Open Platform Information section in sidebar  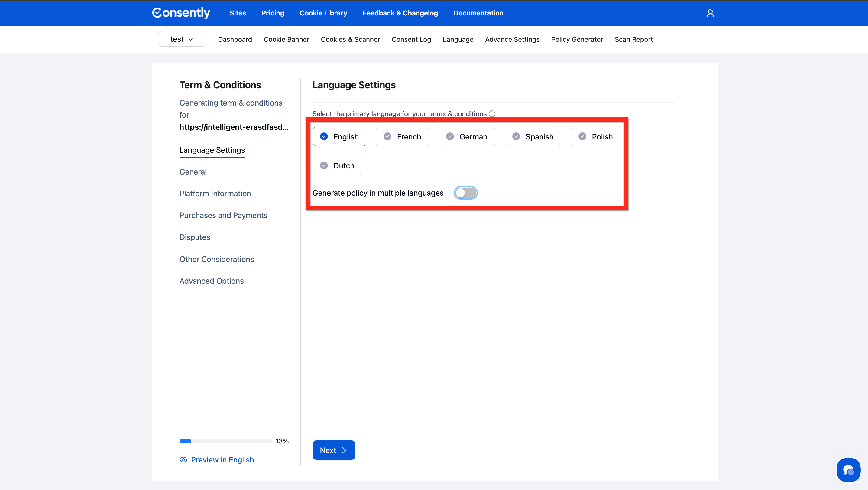[215, 194]
